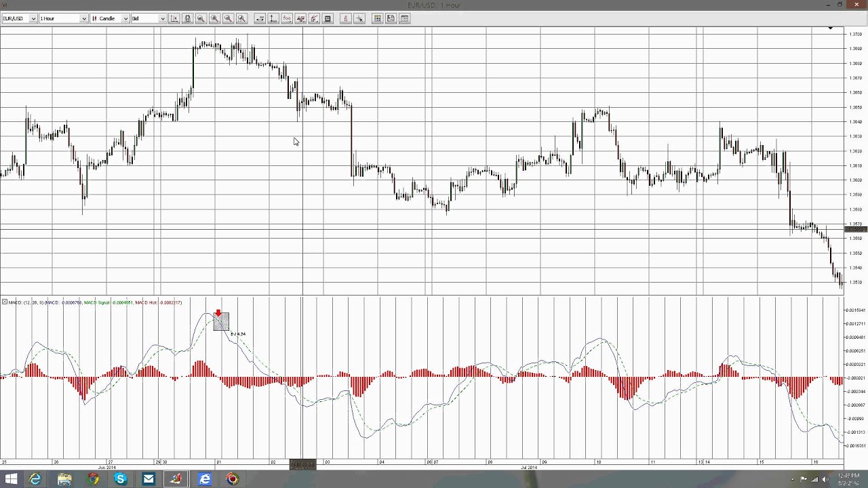The height and width of the screenshot is (488, 868).
Task: Click the magnifier icon right of the lock icon
Action: click(201, 18)
